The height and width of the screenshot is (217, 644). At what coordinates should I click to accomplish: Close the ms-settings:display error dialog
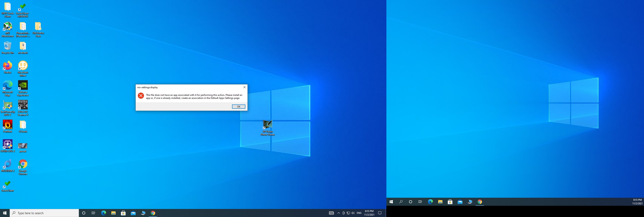click(244, 87)
